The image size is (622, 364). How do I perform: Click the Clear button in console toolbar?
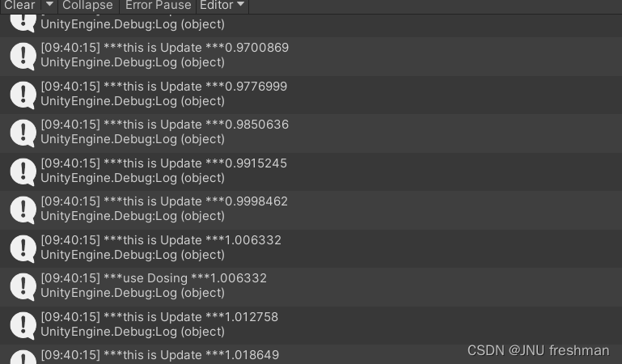(19, 6)
